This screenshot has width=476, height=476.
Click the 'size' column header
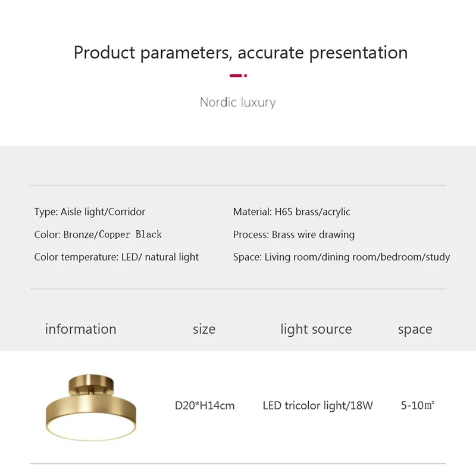(204, 330)
